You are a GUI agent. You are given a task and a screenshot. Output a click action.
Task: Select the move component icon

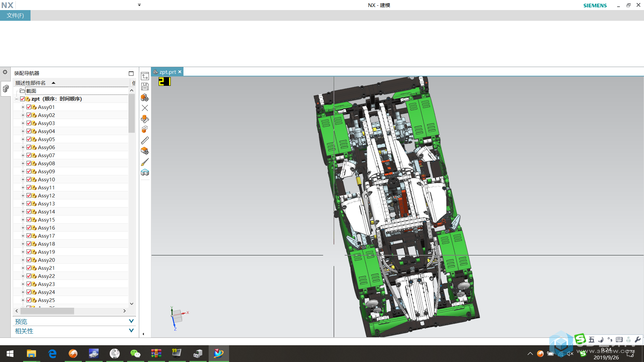tap(145, 98)
